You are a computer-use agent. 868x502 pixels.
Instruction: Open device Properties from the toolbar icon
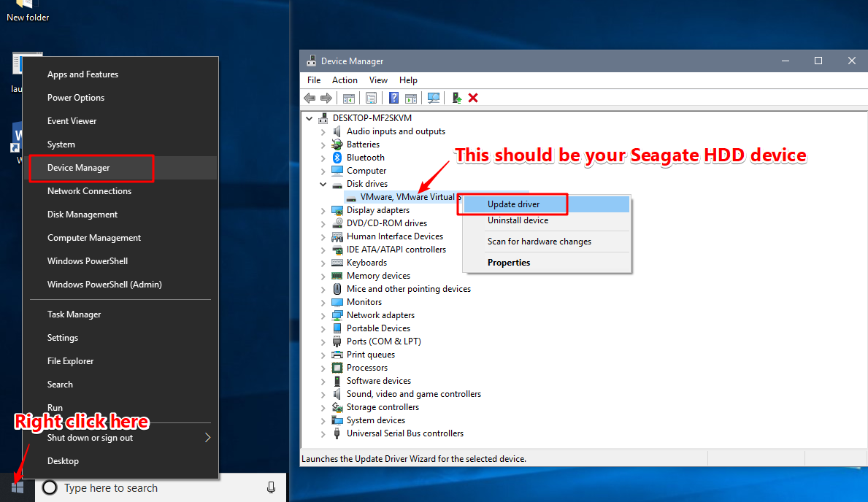coord(371,98)
